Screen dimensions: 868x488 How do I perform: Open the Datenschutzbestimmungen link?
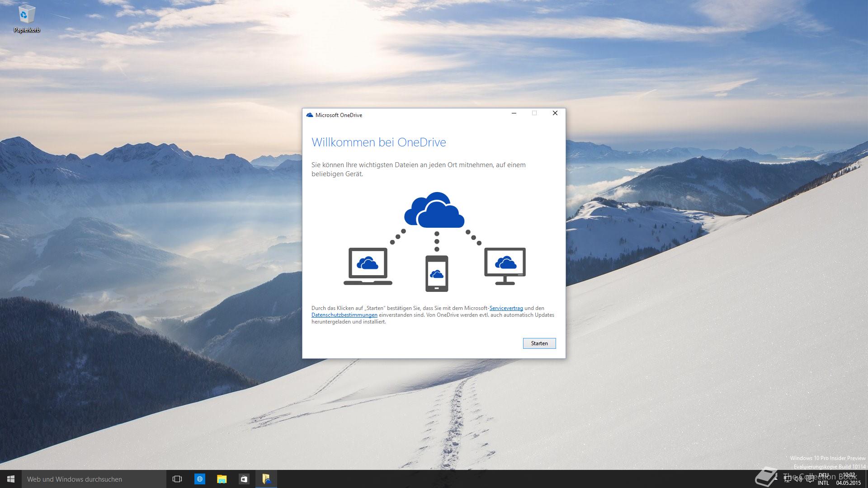tap(344, 315)
